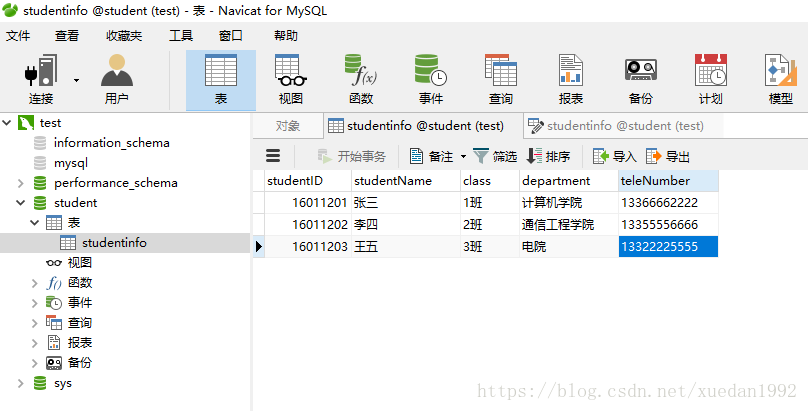Select the information_schema database
This screenshot has height=411, width=808.
click(x=111, y=143)
